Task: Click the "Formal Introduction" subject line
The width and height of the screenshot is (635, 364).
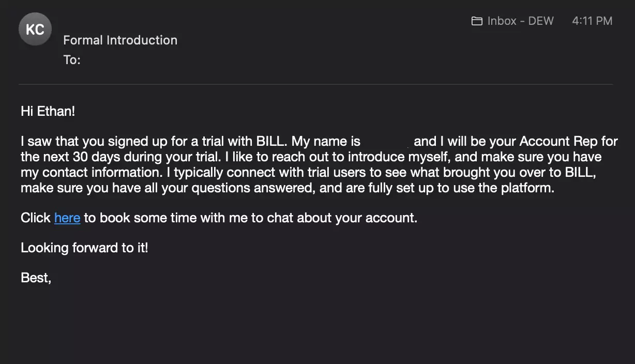Action: pos(120,40)
